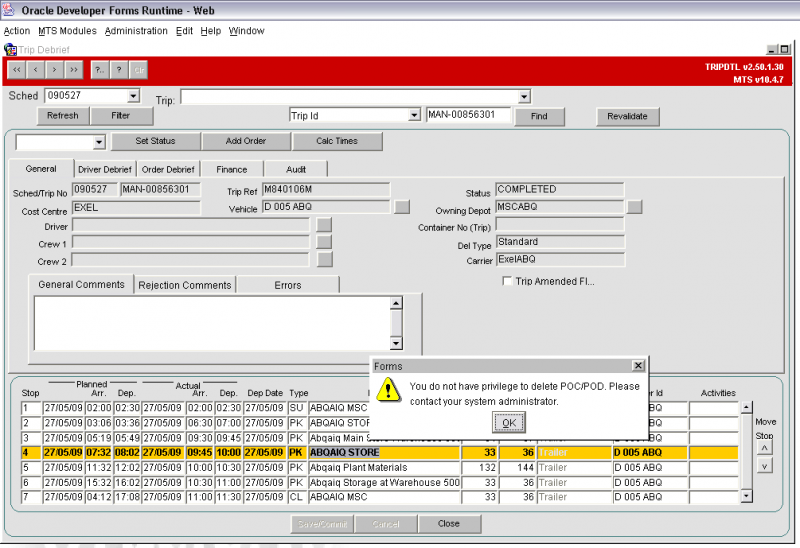Click comments scrollbar up arrow

pyautogui.click(x=396, y=303)
